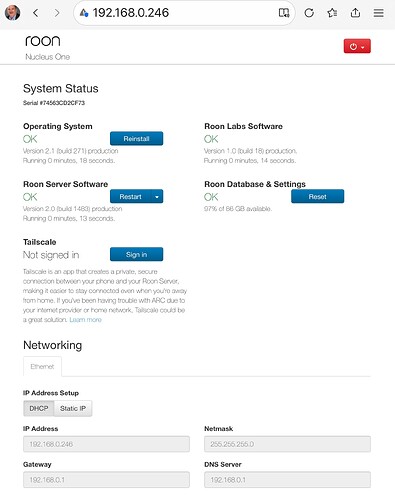This screenshot has height=500, width=395.
Task: Open the red power dropdown button
Action: [x=357, y=46]
